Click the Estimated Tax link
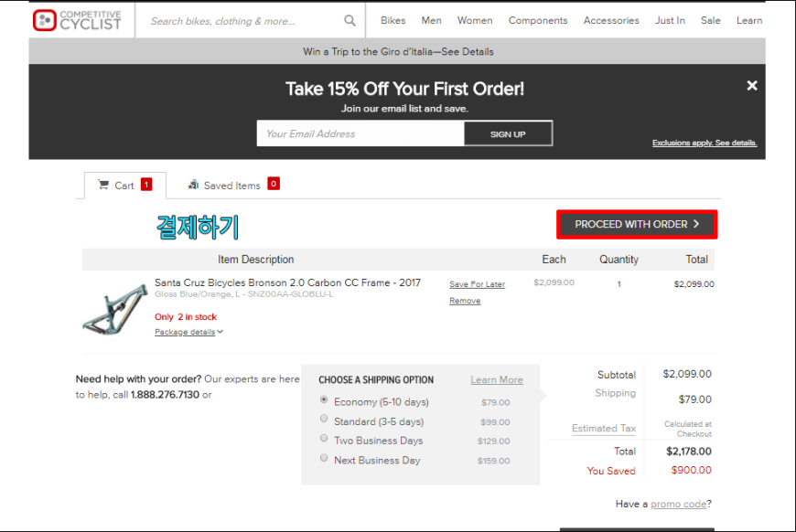The width and height of the screenshot is (796, 532). [604, 429]
